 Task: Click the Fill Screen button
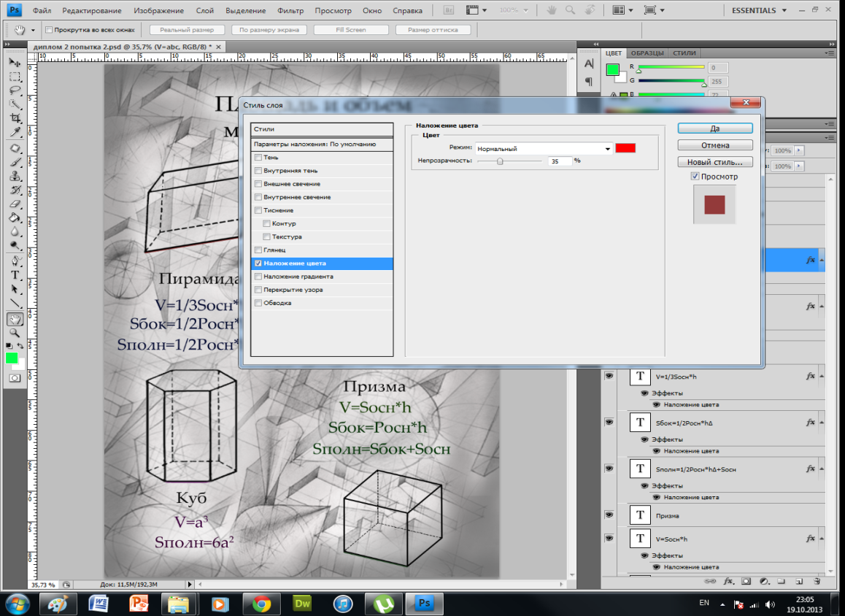pyautogui.click(x=351, y=30)
